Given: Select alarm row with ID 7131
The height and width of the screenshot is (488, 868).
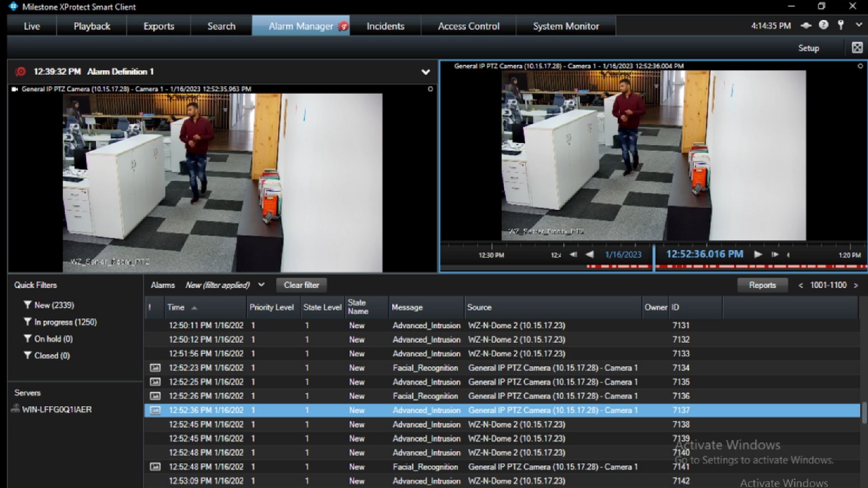Looking at the screenshot, I should pyautogui.click(x=502, y=325).
